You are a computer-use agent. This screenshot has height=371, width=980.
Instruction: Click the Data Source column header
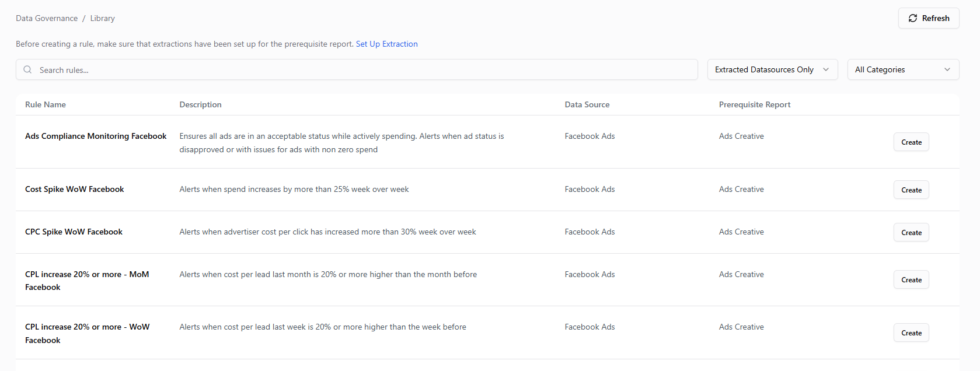587,104
